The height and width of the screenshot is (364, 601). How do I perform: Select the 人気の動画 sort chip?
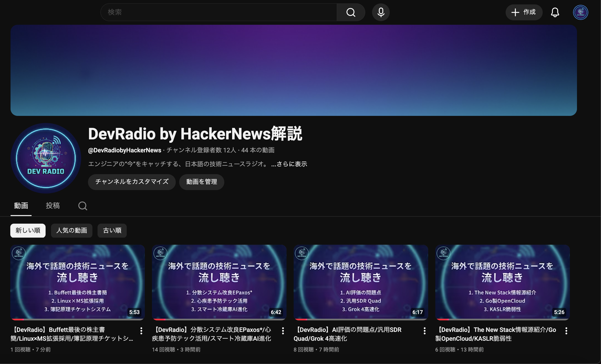[72, 231]
